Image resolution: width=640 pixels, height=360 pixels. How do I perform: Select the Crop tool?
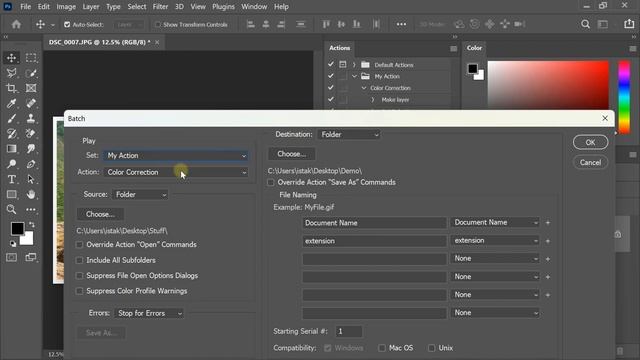tap(11, 88)
